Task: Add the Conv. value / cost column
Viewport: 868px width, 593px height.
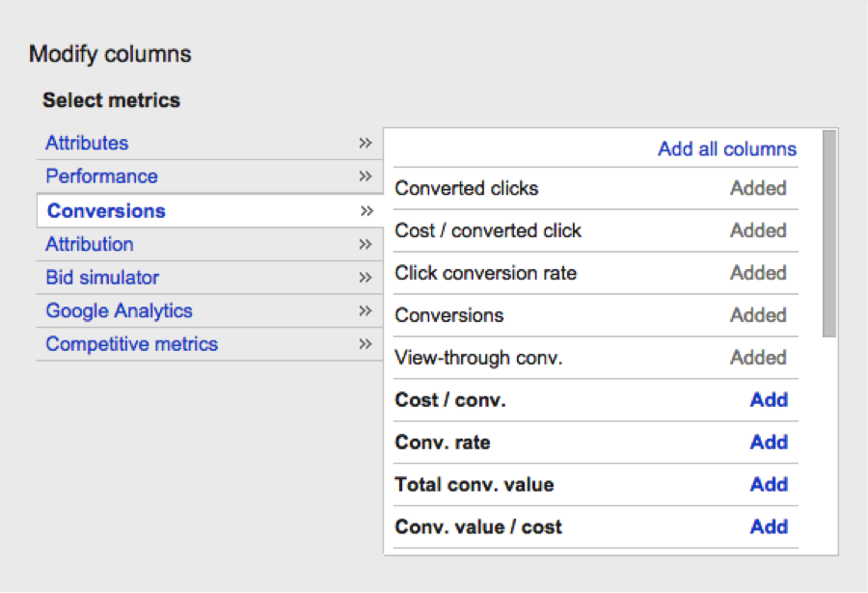Action: (x=769, y=527)
